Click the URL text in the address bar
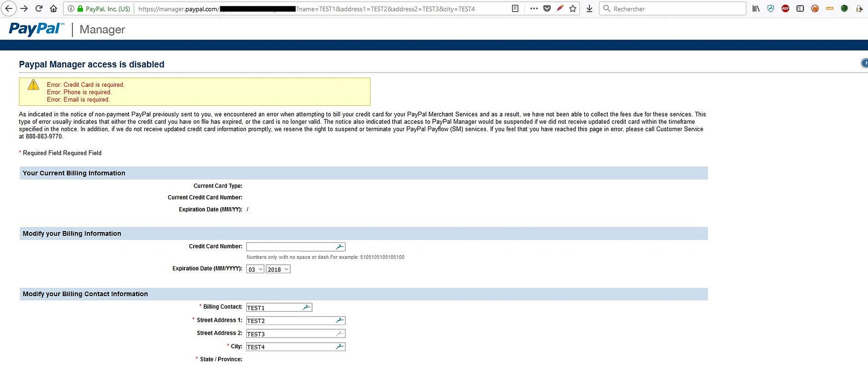The height and width of the screenshot is (371, 868). [x=307, y=9]
